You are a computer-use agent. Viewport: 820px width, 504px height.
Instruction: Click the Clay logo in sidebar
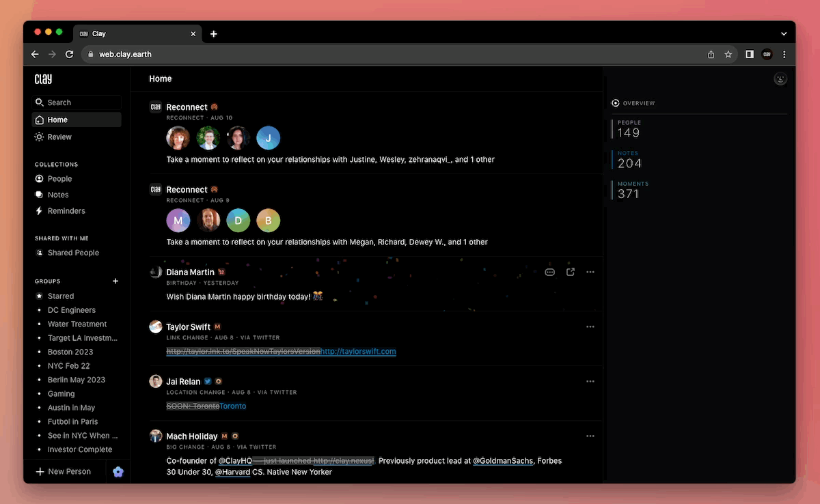(43, 79)
